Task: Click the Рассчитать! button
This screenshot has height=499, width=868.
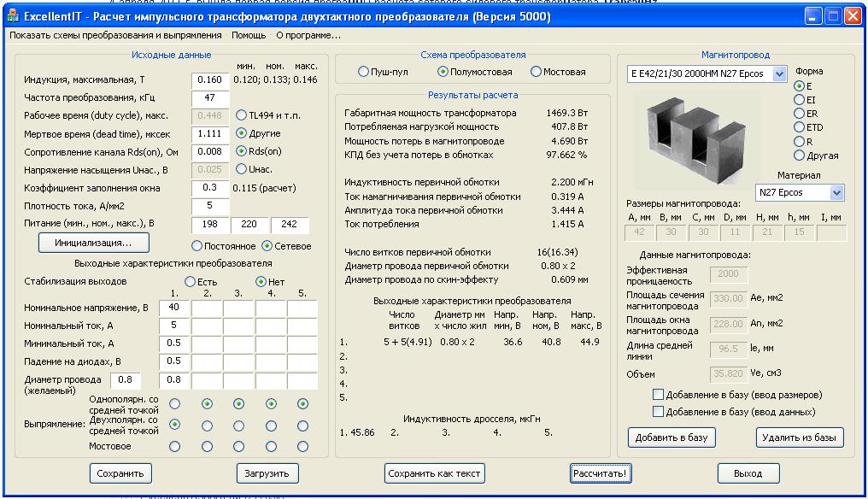Action: pyautogui.click(x=601, y=473)
